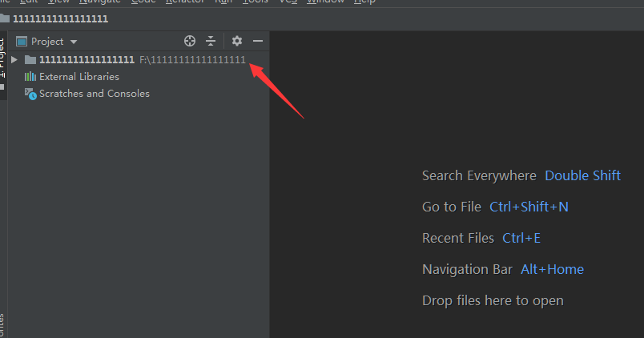Select External Libraries node

tap(78, 77)
